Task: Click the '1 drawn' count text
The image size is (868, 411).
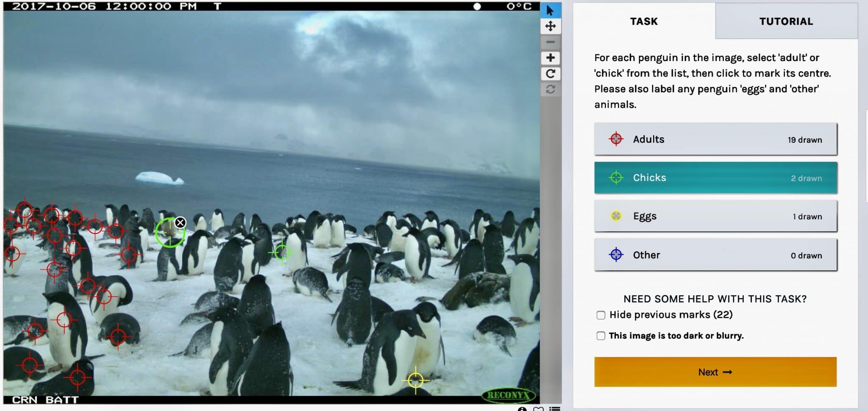Action: click(807, 217)
